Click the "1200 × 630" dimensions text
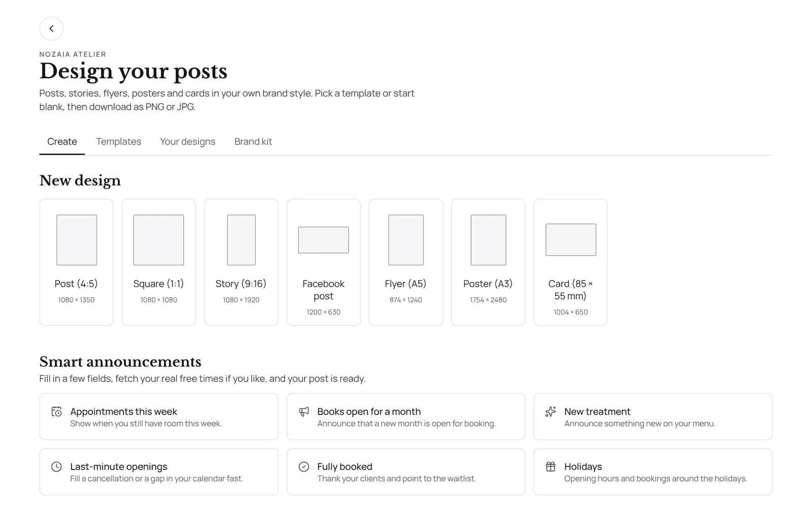This screenshot has width=812, height=508. point(324,312)
